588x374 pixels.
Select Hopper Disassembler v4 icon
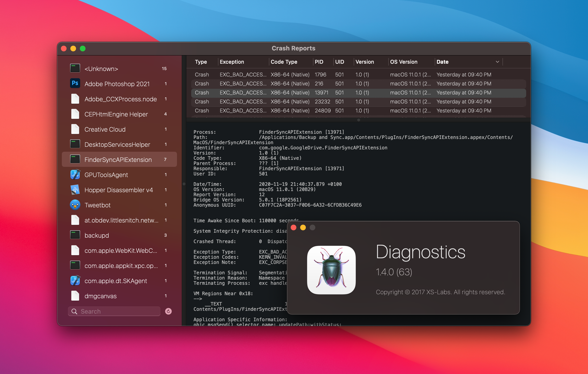pyautogui.click(x=75, y=190)
